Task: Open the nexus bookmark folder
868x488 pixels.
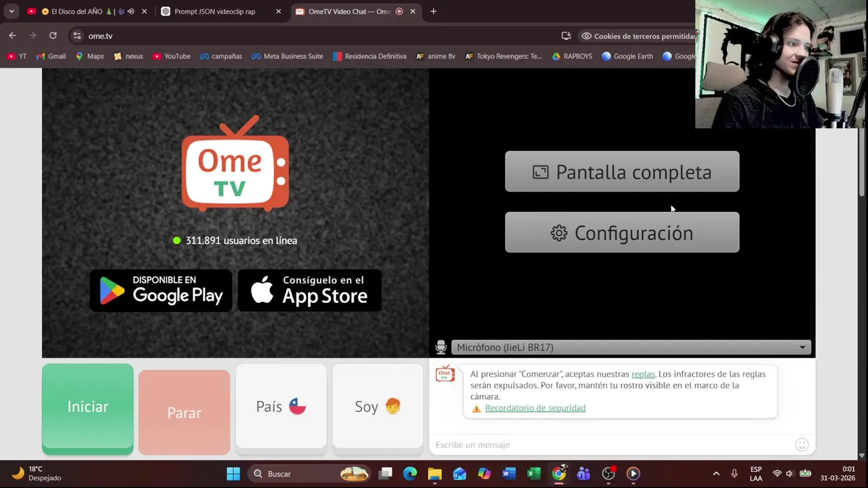Action: click(128, 56)
